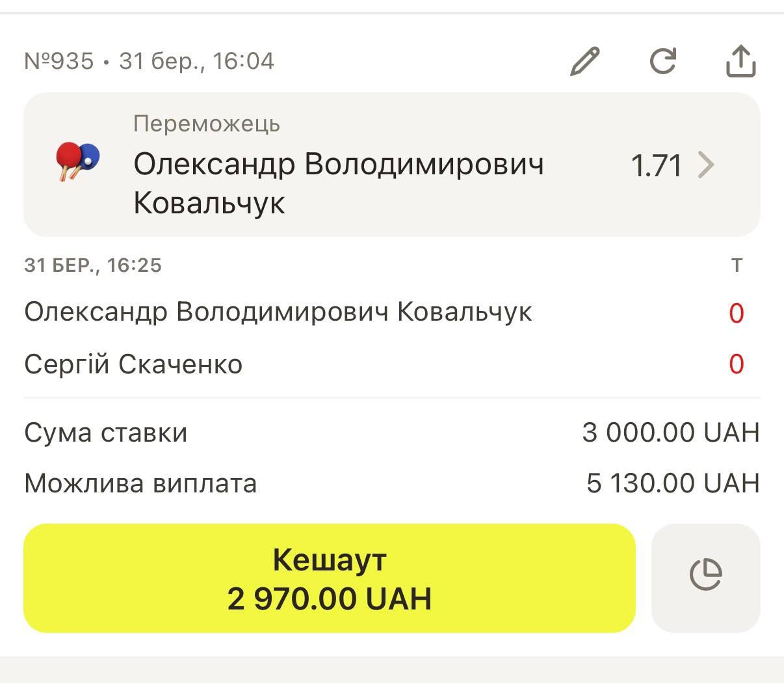The image size is (784, 683).
Task: Click bet number №935 header text
Action: coord(59,61)
